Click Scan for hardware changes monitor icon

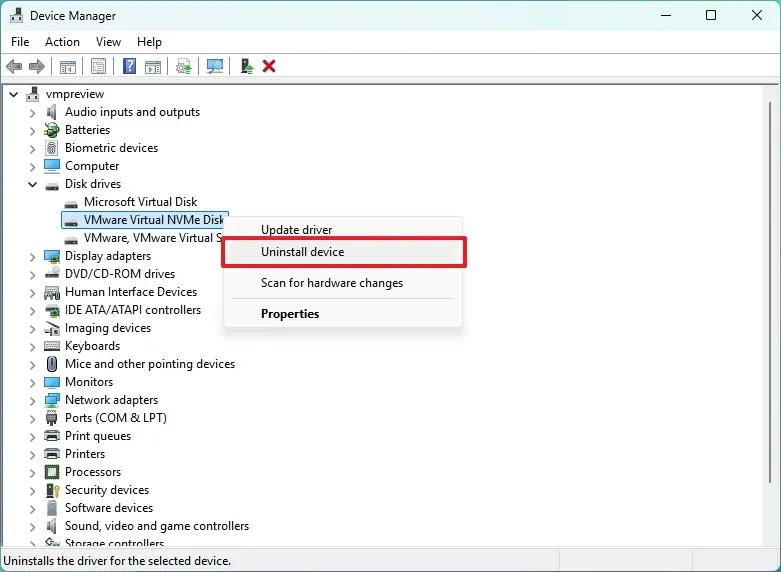(x=215, y=66)
